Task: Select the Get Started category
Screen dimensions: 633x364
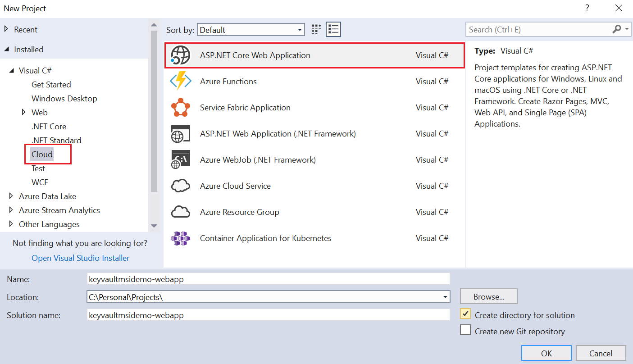Action: coord(51,84)
